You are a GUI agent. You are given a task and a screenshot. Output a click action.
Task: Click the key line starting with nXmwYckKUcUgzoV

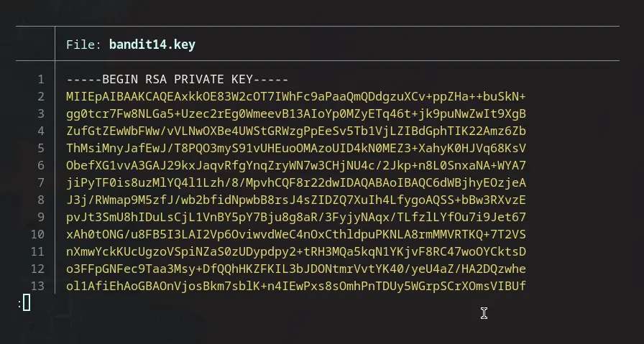pyautogui.click(x=295, y=252)
